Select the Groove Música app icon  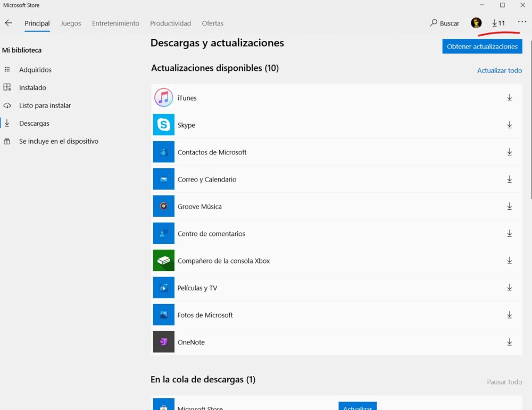pyautogui.click(x=163, y=206)
